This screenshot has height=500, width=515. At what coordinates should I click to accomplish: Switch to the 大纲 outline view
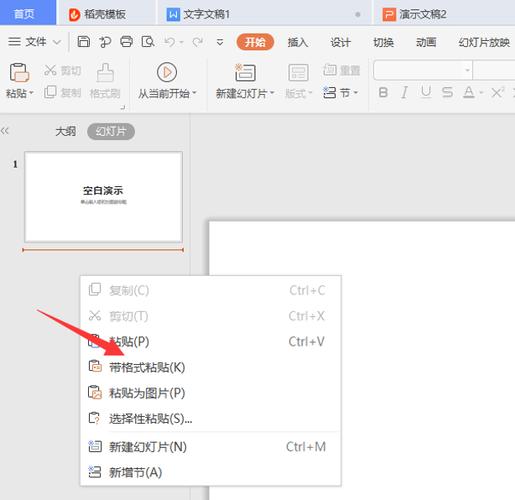coord(65,131)
